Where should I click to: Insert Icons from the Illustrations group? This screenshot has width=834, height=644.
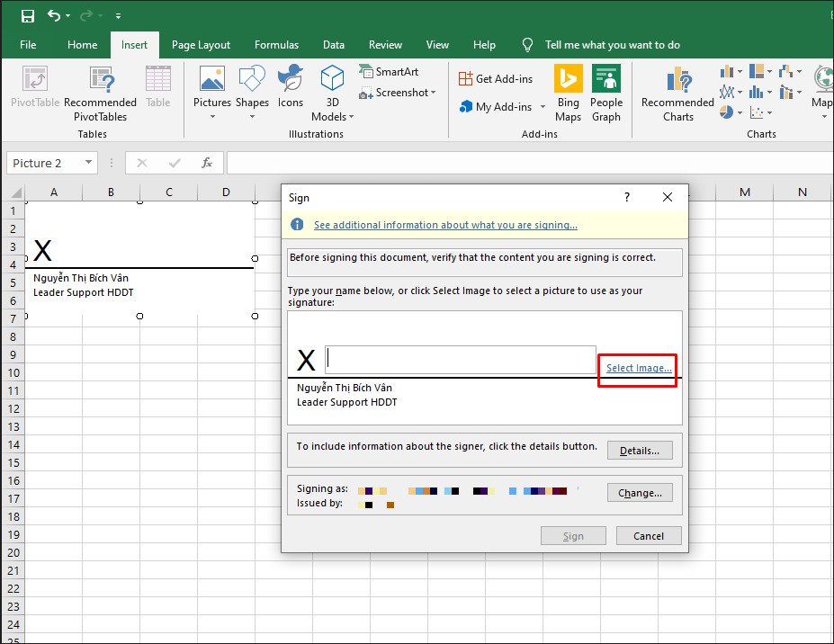(x=291, y=86)
